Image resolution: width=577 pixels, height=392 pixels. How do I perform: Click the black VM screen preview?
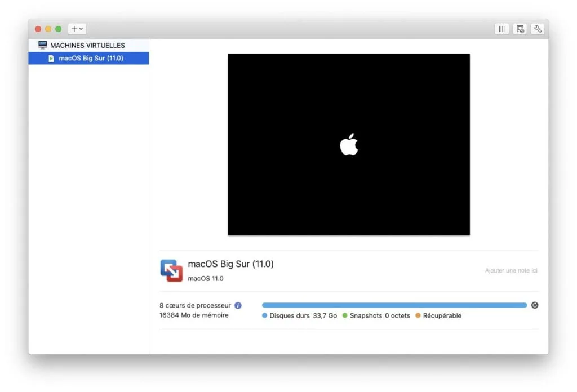[348, 144]
